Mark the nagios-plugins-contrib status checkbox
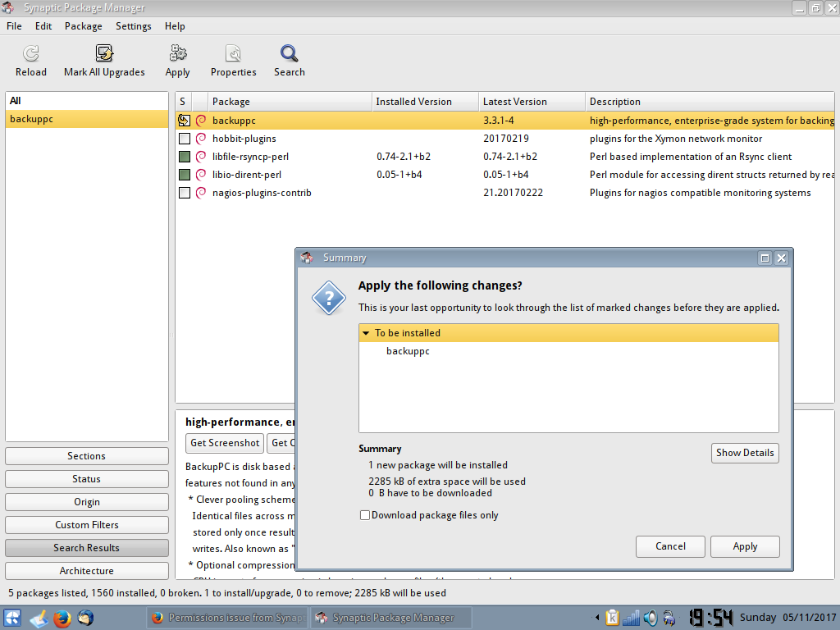The image size is (840, 630). click(x=185, y=193)
